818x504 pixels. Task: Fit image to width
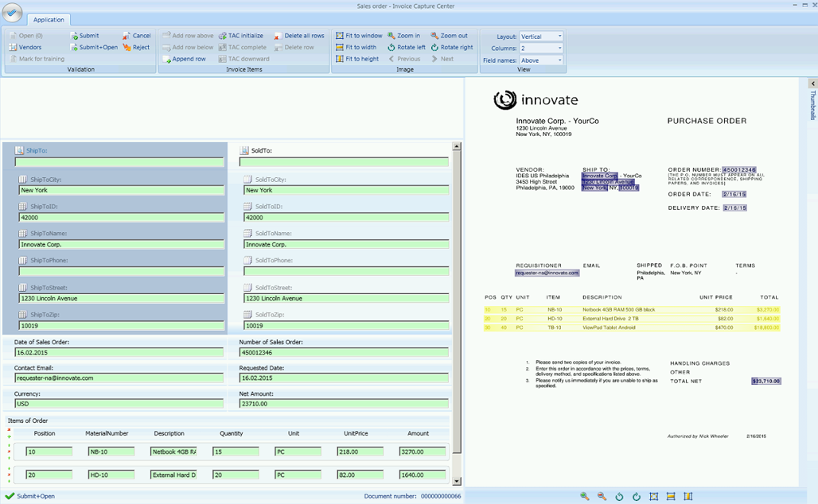click(x=356, y=47)
